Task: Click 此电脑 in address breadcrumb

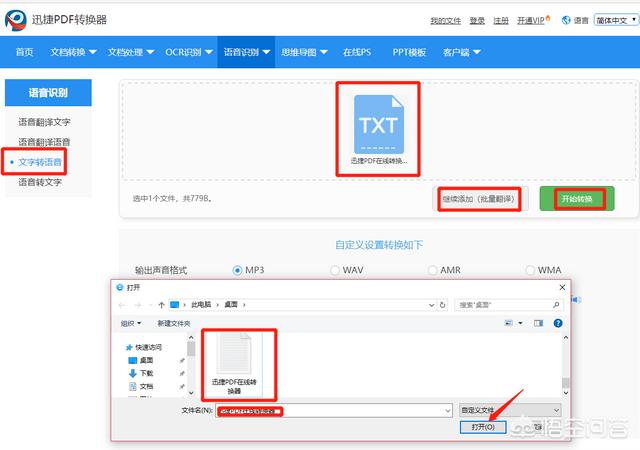Action: pyautogui.click(x=201, y=305)
